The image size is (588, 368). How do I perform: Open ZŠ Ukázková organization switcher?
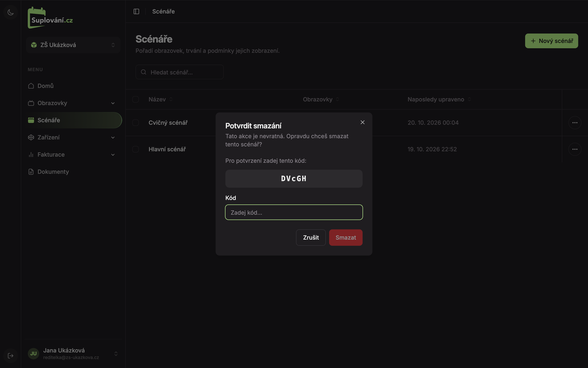(73, 45)
